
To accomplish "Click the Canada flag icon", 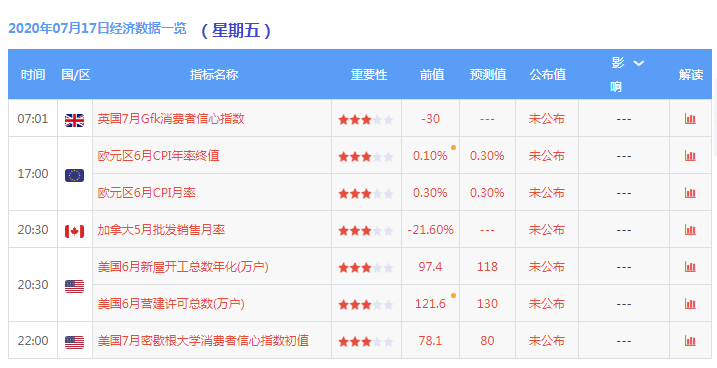I will click(75, 231).
